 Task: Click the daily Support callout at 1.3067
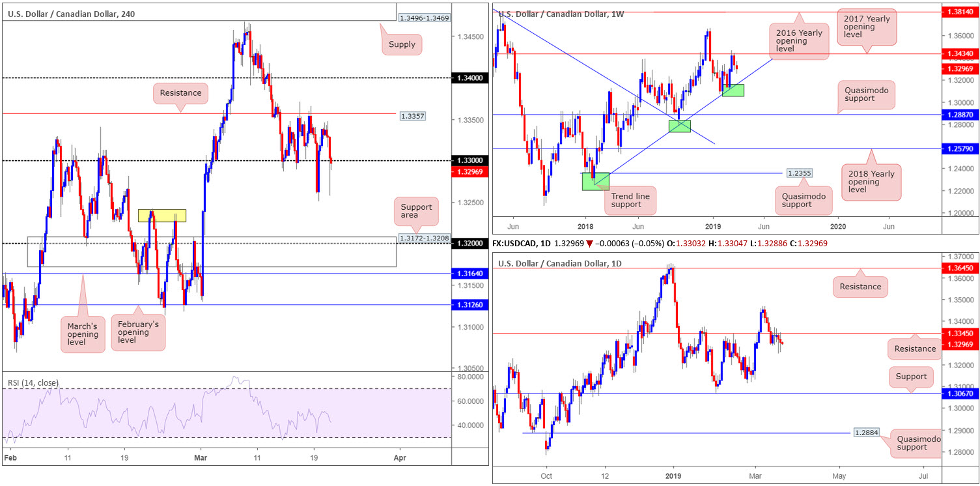[x=911, y=377]
